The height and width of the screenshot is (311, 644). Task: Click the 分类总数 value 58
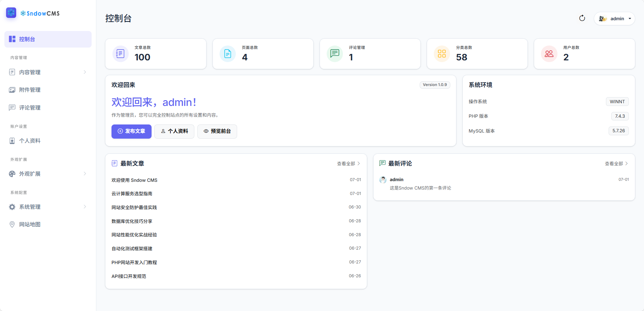pos(462,57)
